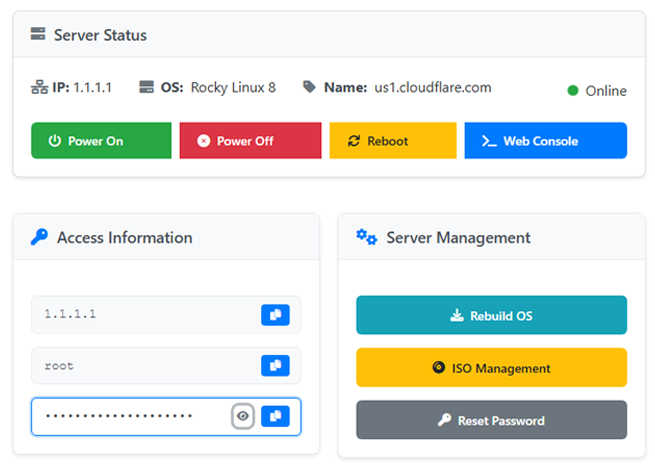
Task: Copy the root username field
Action: pos(275,366)
